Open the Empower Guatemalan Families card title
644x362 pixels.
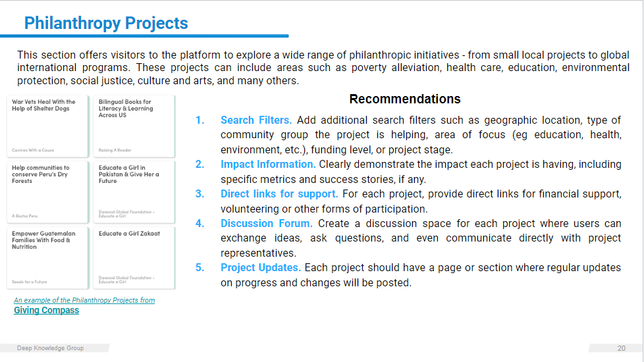tap(43, 240)
